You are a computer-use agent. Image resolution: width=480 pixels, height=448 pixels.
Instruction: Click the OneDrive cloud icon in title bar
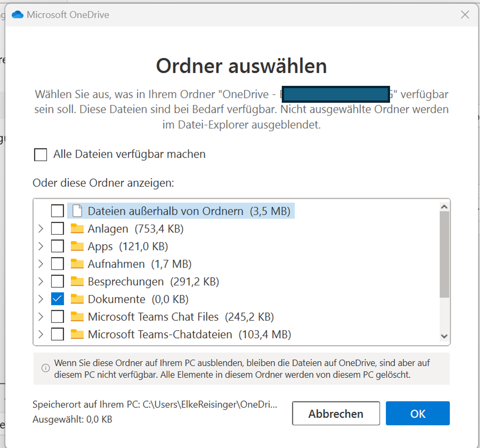click(x=17, y=14)
